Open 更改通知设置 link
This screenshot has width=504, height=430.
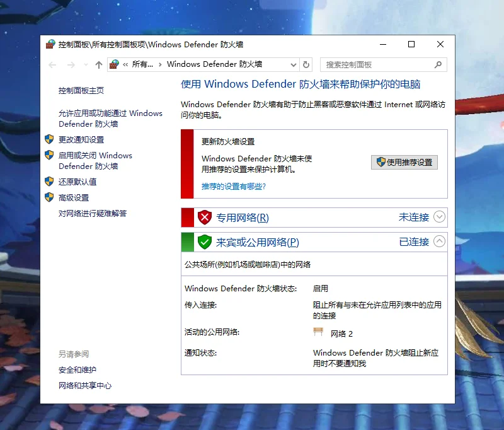click(x=81, y=139)
